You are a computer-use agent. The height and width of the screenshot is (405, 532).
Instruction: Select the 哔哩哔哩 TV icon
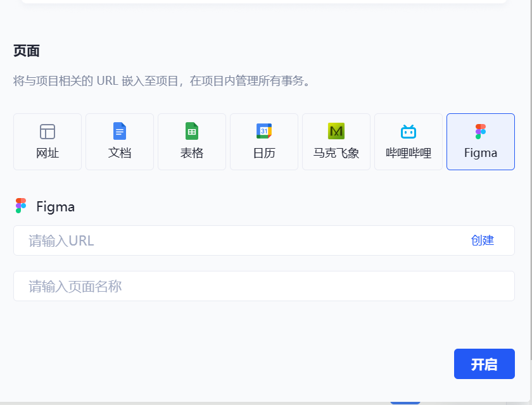(x=408, y=131)
